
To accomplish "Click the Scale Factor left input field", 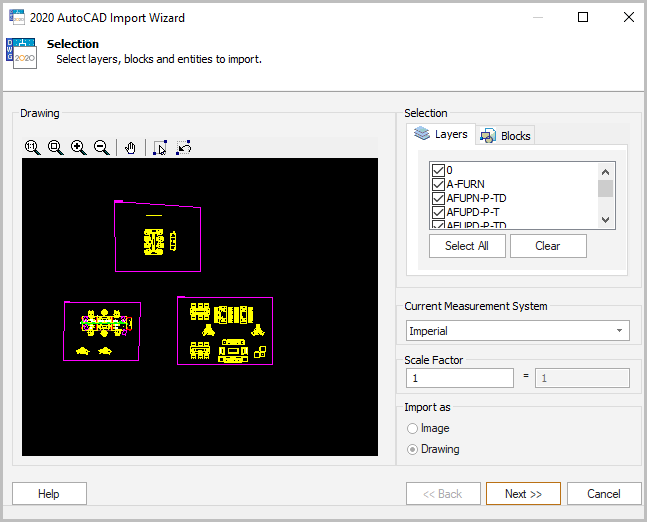I will [x=460, y=378].
